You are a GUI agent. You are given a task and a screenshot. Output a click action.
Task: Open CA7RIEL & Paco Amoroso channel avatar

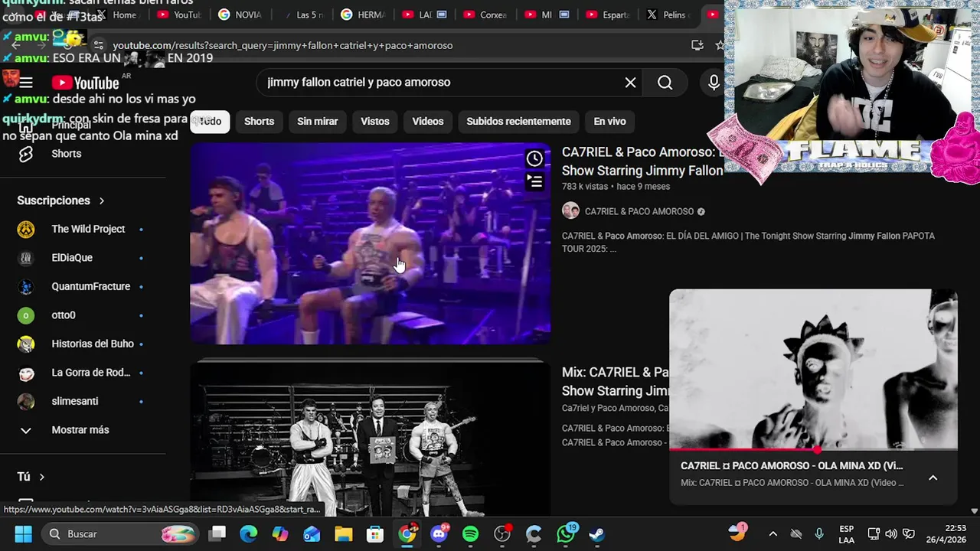pyautogui.click(x=570, y=211)
